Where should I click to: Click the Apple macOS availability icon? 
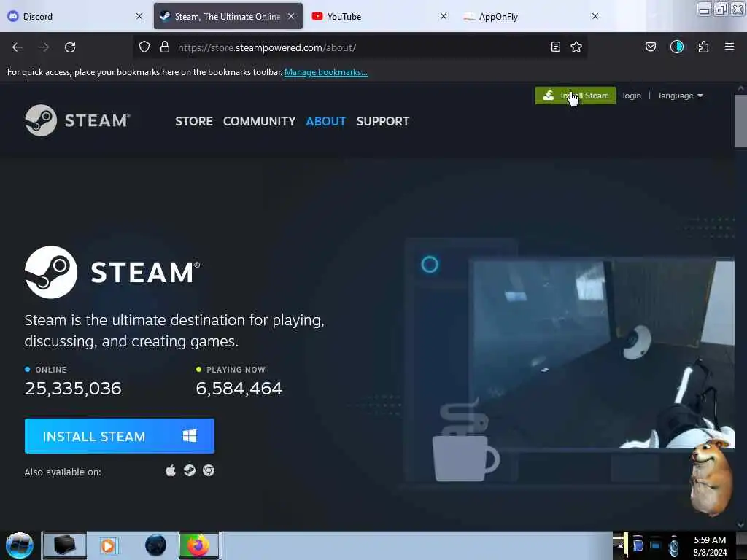click(171, 471)
